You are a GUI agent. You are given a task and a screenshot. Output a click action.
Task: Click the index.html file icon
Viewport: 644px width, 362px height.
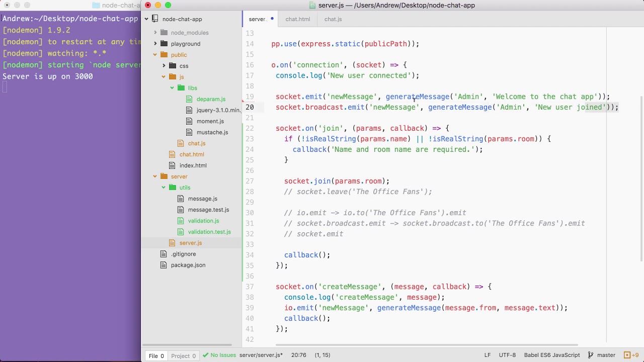tap(172, 165)
